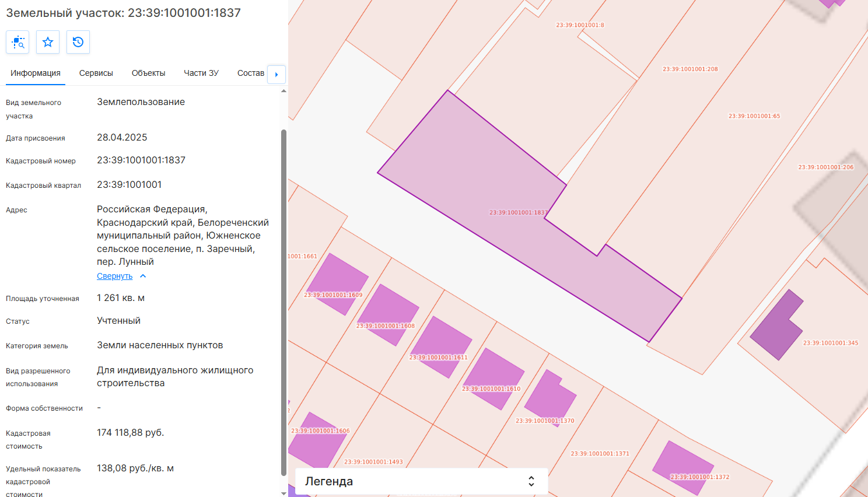Expand the Легенда panel
Viewport: 868px width, 497px height.
click(421, 481)
